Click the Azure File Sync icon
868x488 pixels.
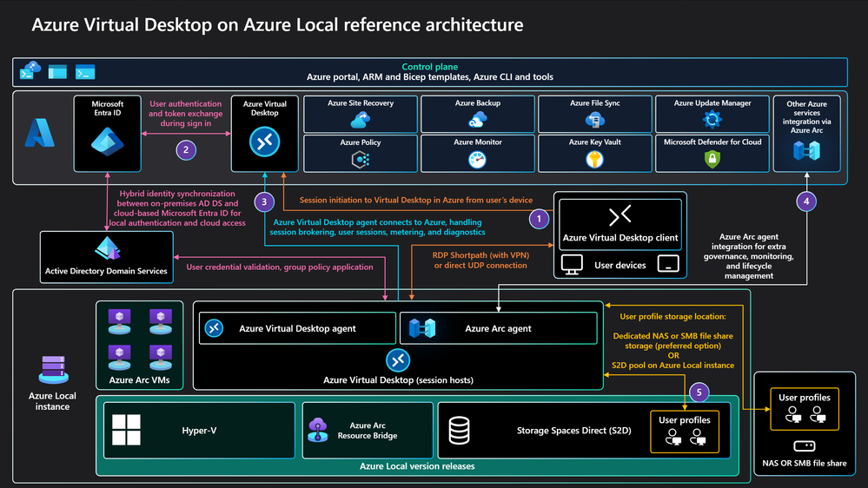pos(595,120)
